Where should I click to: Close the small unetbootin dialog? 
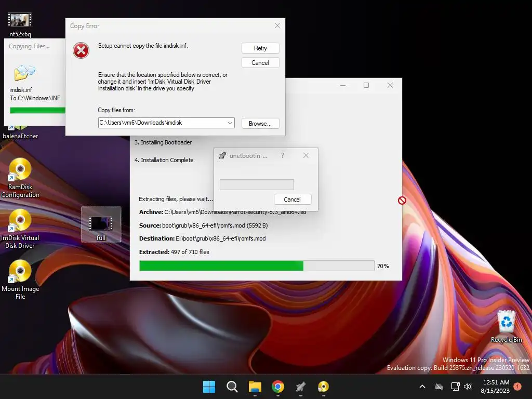305,155
